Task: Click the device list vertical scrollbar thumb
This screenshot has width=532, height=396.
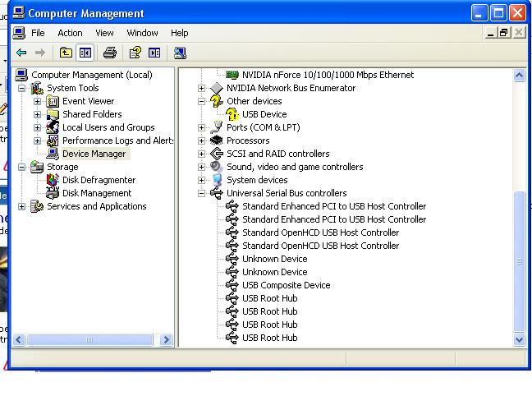Action: pyautogui.click(x=519, y=261)
